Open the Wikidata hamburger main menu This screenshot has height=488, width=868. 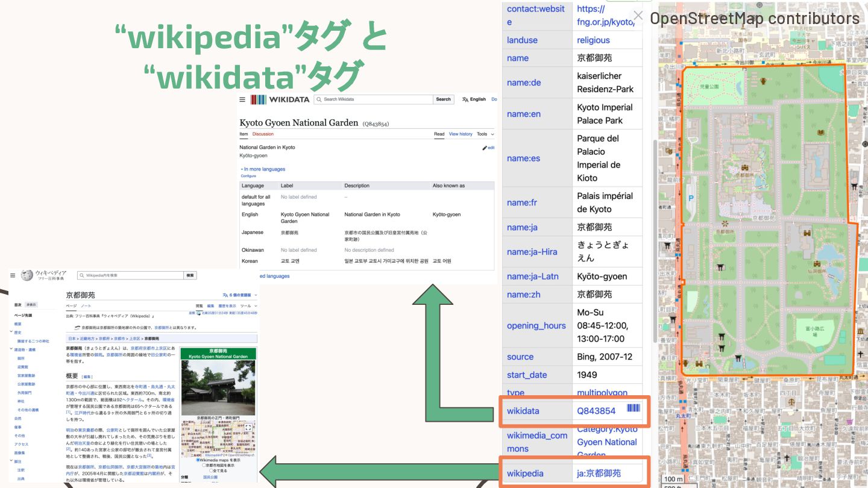coord(242,99)
